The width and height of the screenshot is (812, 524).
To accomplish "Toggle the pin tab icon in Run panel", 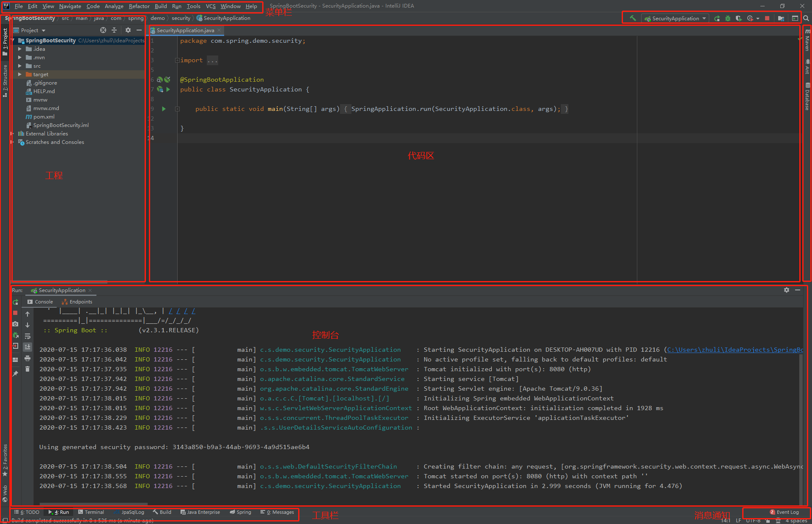I will coord(15,373).
